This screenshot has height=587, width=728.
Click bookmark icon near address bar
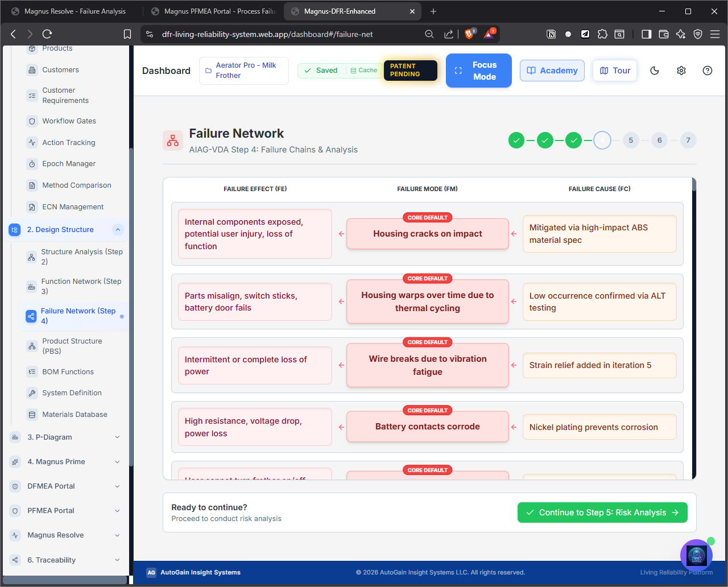127,34
